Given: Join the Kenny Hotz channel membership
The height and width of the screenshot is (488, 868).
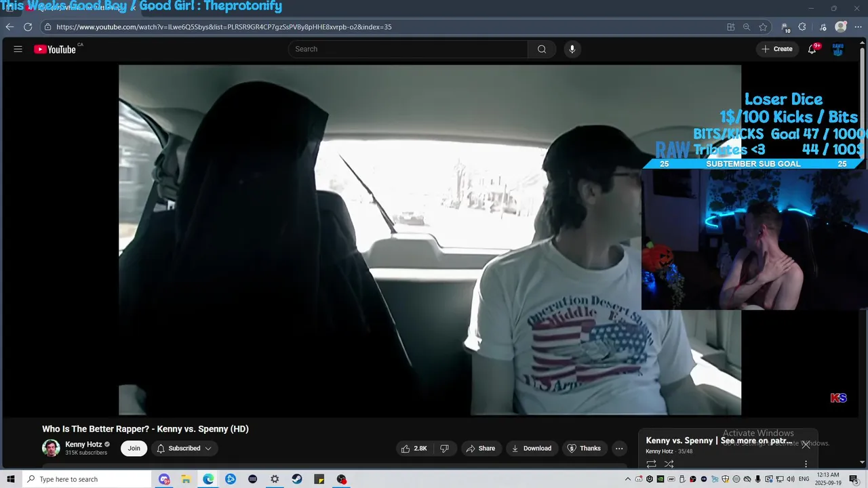Looking at the screenshot, I should (134, 448).
